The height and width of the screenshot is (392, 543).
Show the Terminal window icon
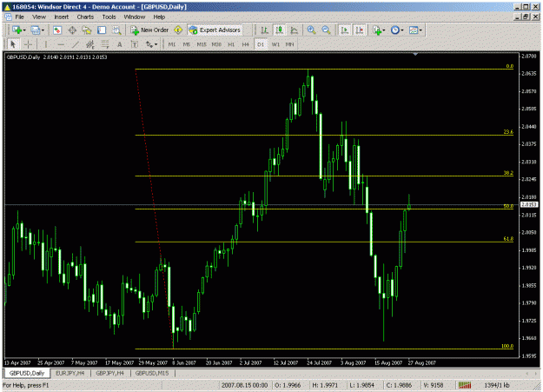(102, 30)
